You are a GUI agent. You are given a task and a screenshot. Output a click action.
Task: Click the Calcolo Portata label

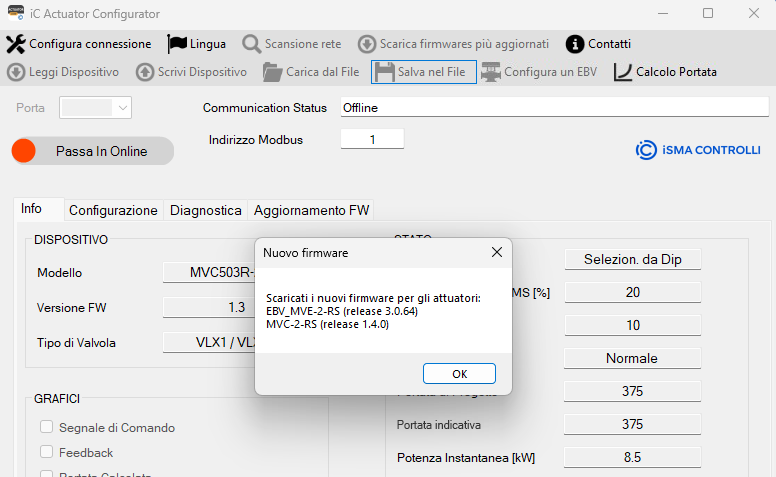point(676,72)
